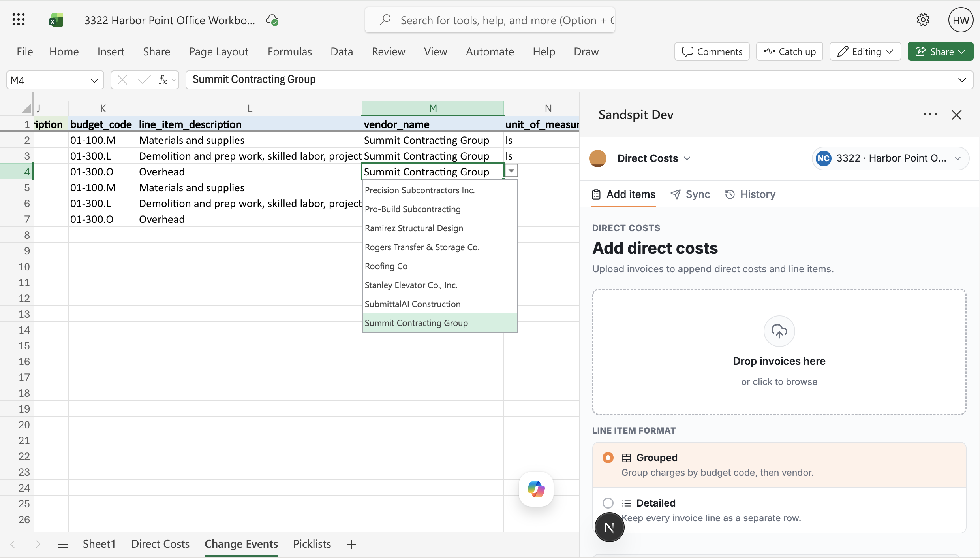Click the round N badge button
The image size is (980, 558).
(x=609, y=527)
